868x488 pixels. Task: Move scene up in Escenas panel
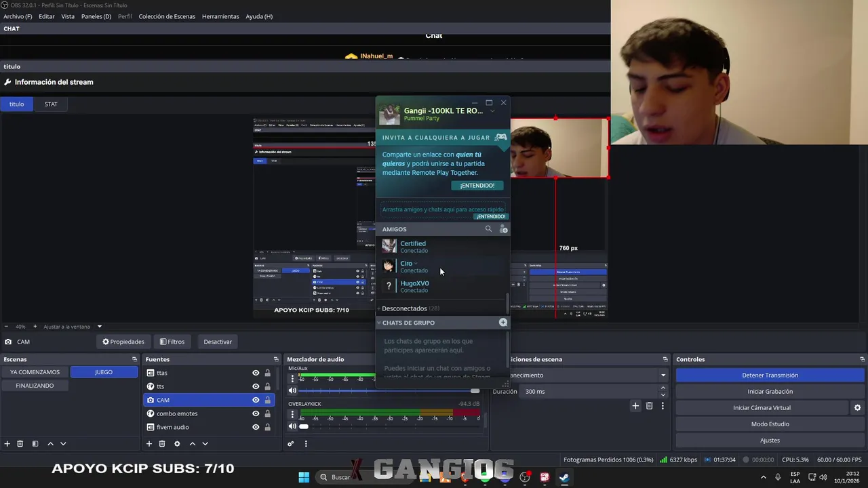(x=50, y=444)
